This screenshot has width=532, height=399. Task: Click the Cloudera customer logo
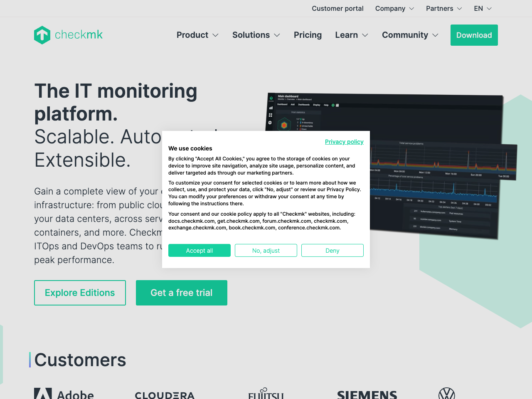tap(165, 395)
